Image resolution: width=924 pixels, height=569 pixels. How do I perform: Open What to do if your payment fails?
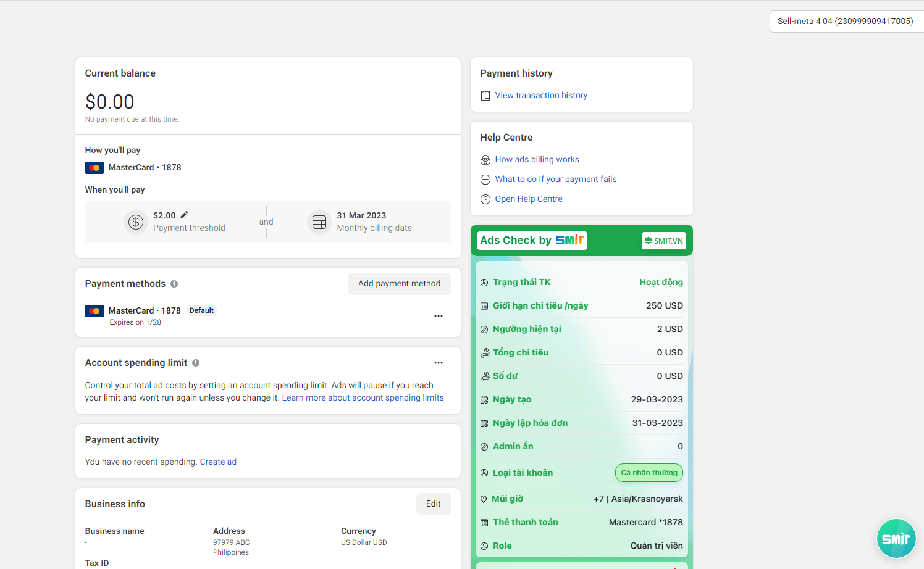(x=556, y=180)
